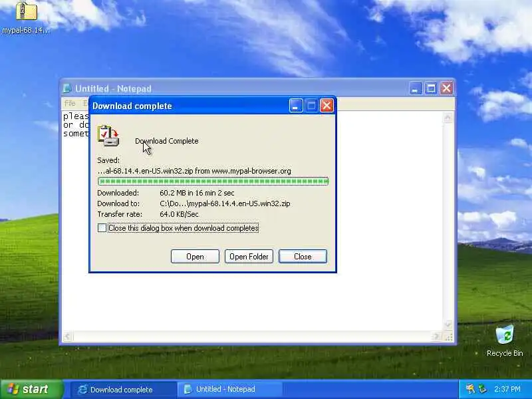
Task: Click the Close button in the download dialog
Action: tap(303, 257)
